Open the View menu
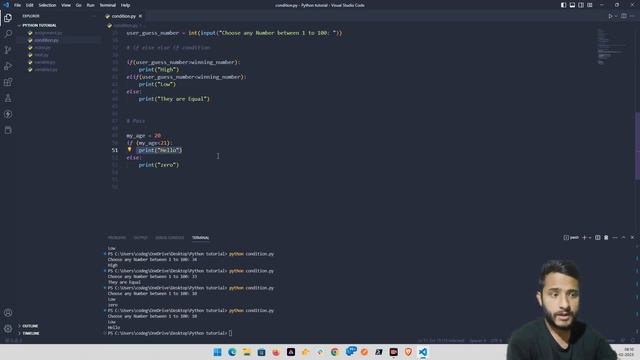The width and height of the screenshot is (640, 360). click(66, 5)
